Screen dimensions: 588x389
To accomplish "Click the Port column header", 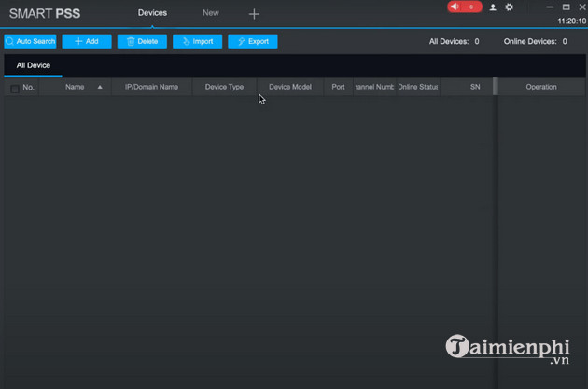I will [x=338, y=87].
